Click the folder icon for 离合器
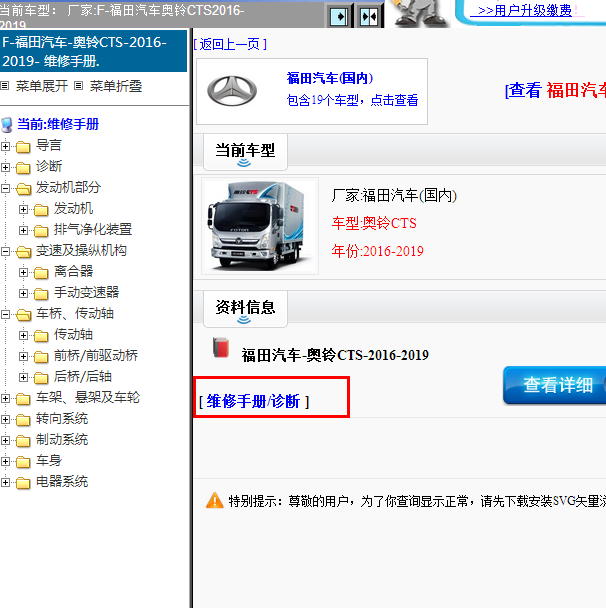This screenshot has height=608, width=606. 41,273
